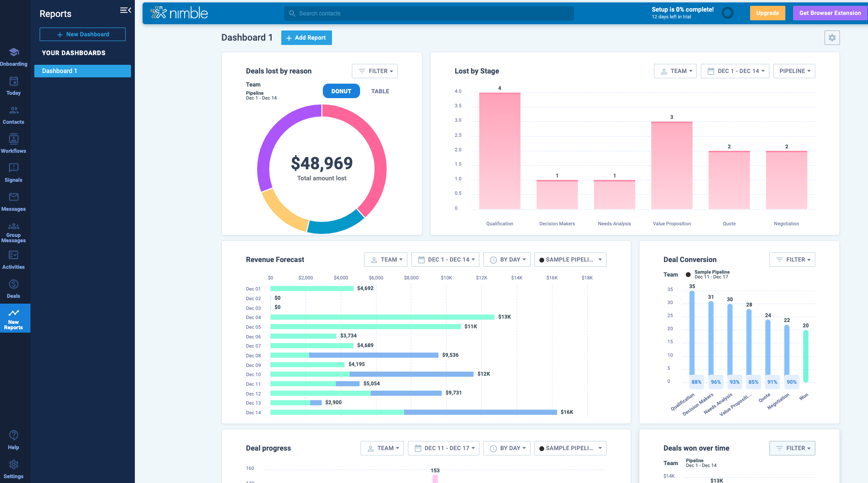This screenshot has width=868, height=483.
Task: Open SAMPLE PIPELI... dropdown in Revenue Forecast
Action: point(570,260)
